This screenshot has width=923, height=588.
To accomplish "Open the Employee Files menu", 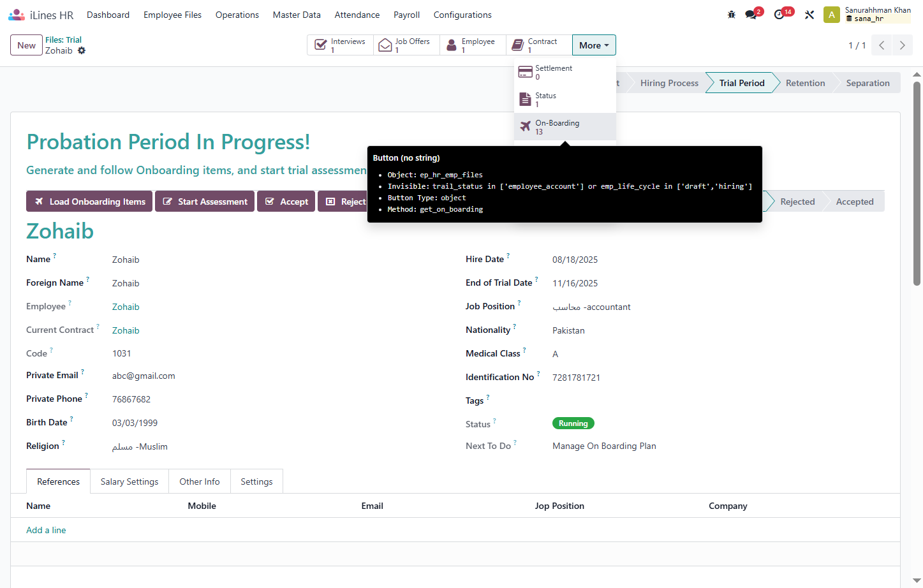I will pyautogui.click(x=172, y=15).
